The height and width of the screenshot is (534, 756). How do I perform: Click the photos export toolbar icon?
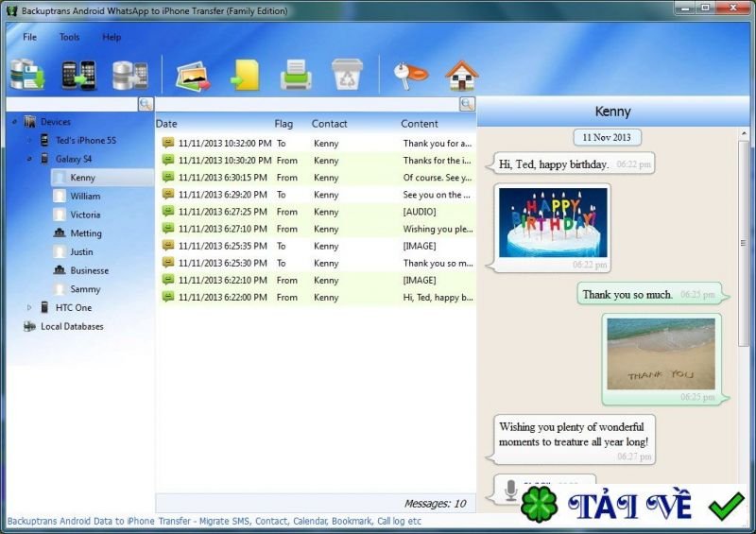tap(192, 74)
